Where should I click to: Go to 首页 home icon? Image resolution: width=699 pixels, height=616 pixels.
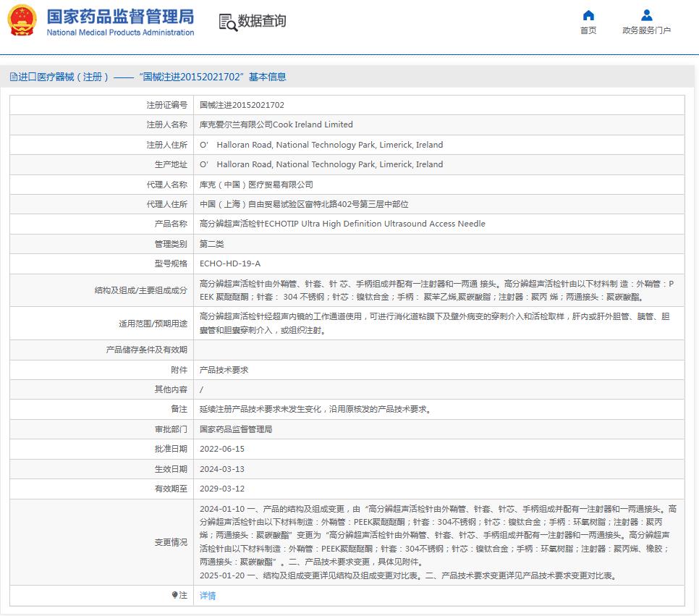click(x=588, y=16)
